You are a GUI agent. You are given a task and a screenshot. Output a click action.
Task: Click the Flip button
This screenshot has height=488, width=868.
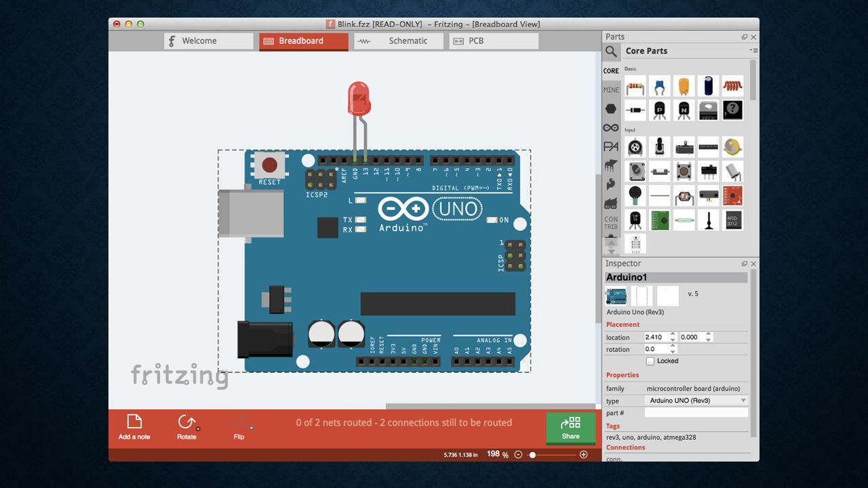pos(239,427)
